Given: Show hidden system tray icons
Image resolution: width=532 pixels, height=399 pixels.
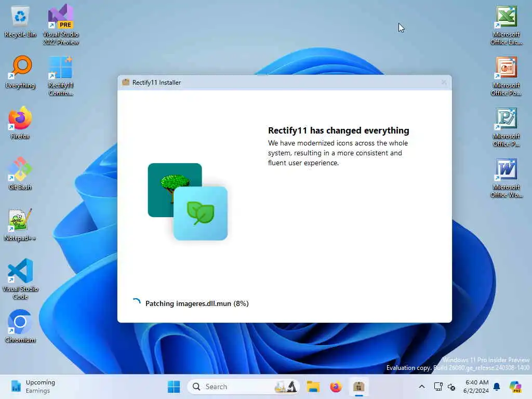Looking at the screenshot, I should coord(421,387).
